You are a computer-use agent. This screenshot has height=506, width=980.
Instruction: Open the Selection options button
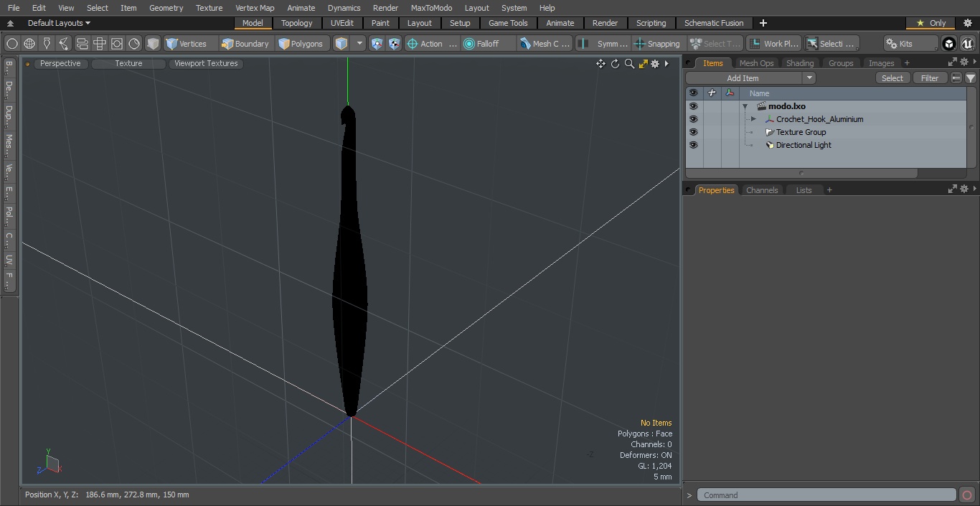[x=831, y=44]
